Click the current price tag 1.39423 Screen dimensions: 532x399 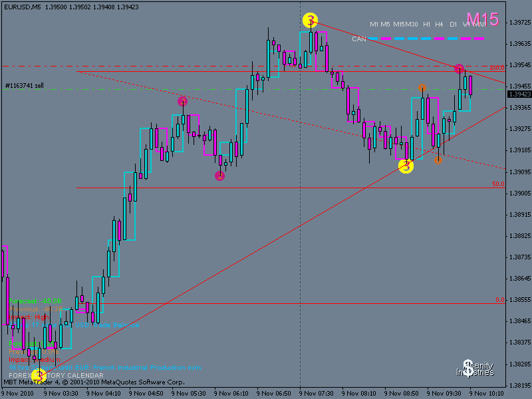tap(519, 94)
